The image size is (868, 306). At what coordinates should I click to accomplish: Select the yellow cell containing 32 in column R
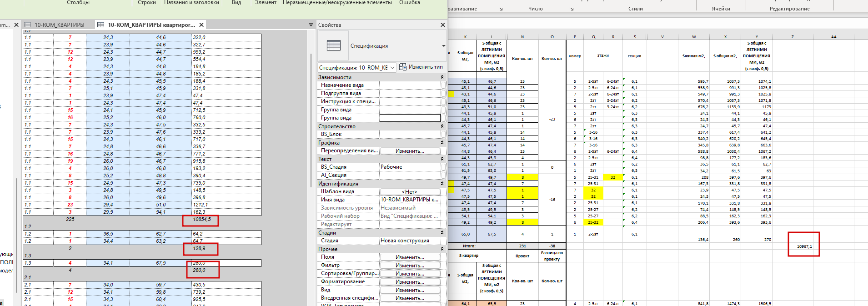[x=612, y=177]
